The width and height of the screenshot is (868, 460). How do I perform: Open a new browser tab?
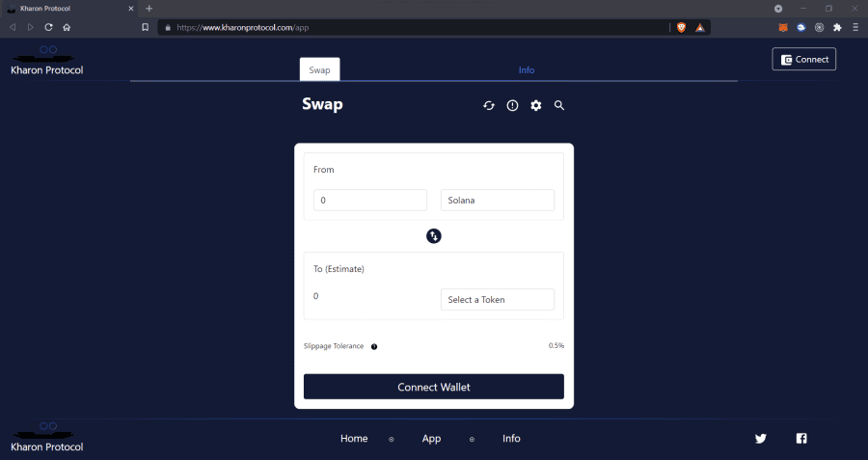coord(149,9)
